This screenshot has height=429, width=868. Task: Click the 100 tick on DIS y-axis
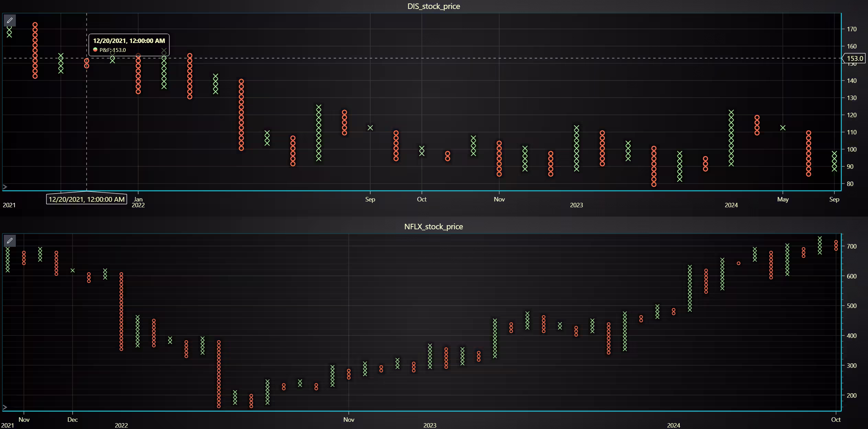(852, 150)
